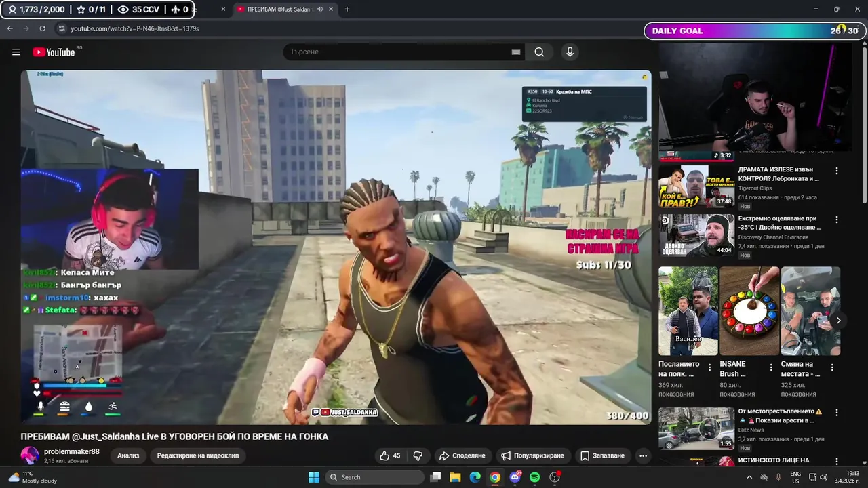Dislike the video with thumbs down
This screenshot has width=868, height=488.
tap(418, 455)
